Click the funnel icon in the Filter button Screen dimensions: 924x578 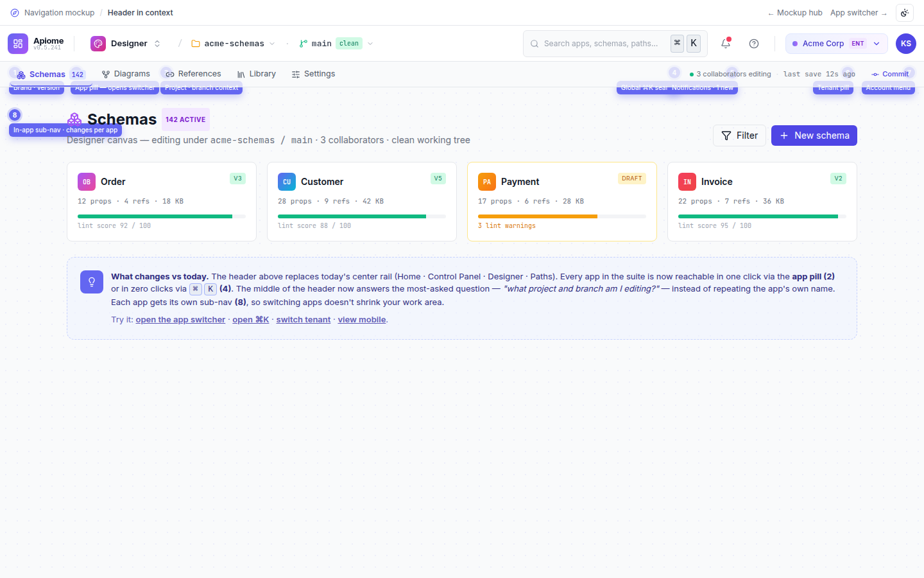coord(726,136)
